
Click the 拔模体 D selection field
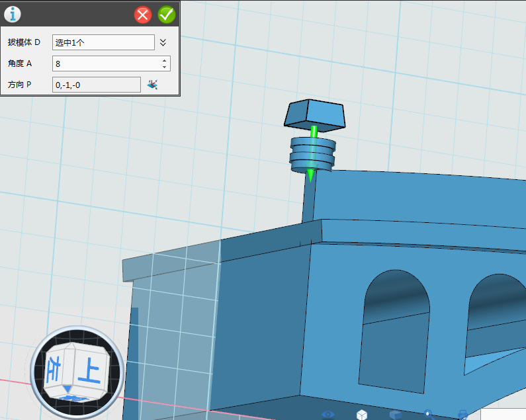(x=103, y=42)
